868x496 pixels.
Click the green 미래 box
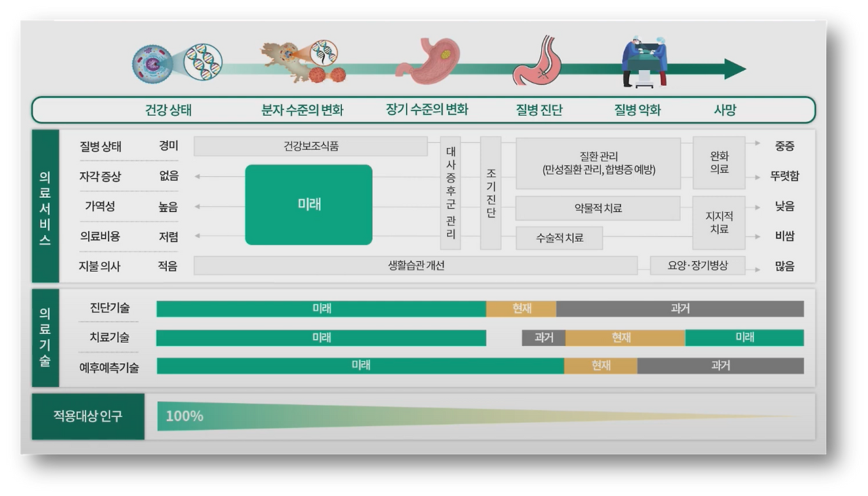[309, 204]
